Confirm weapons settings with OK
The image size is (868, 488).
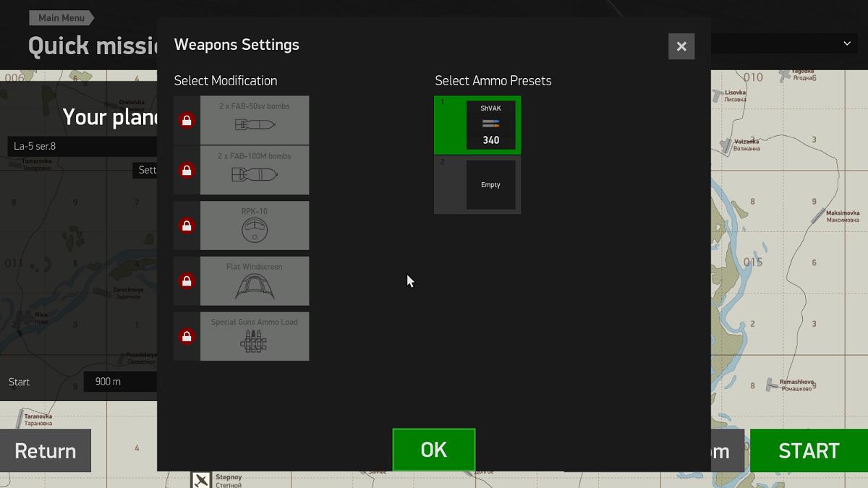(434, 450)
